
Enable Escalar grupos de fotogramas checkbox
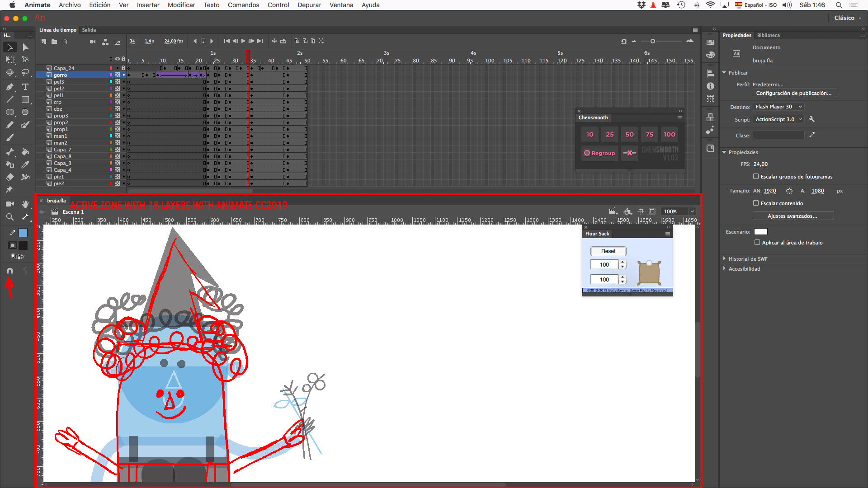click(x=756, y=177)
